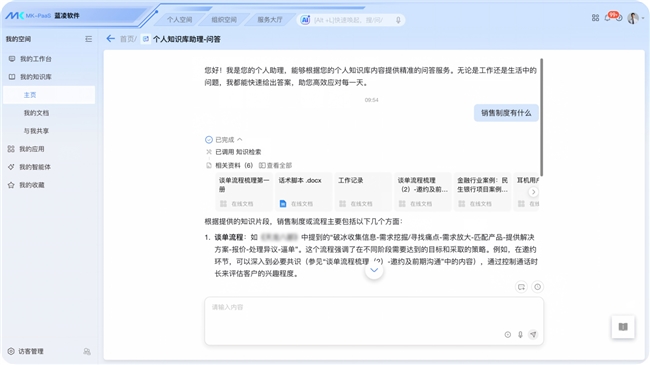Click the 请输入内容 message input
Viewport: 650px width, 365px height.
coord(374,321)
